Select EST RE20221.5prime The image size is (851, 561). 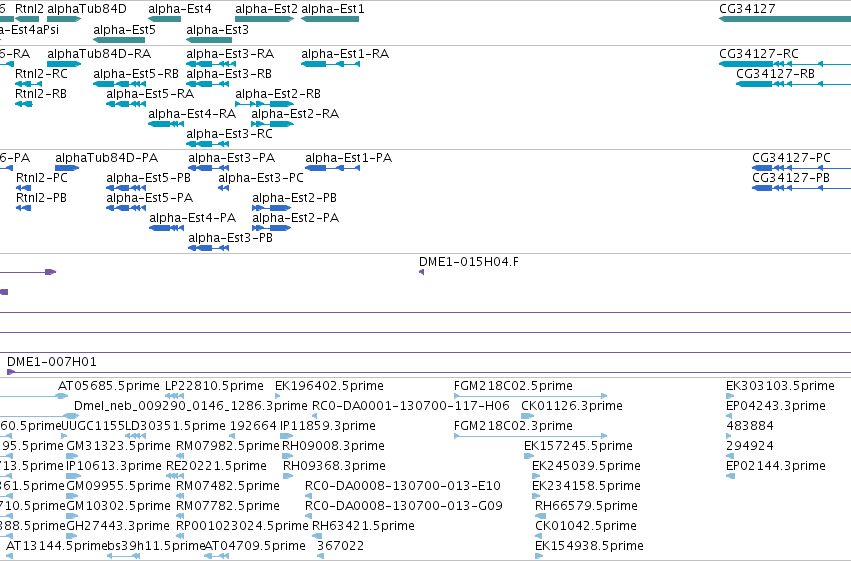(x=217, y=467)
